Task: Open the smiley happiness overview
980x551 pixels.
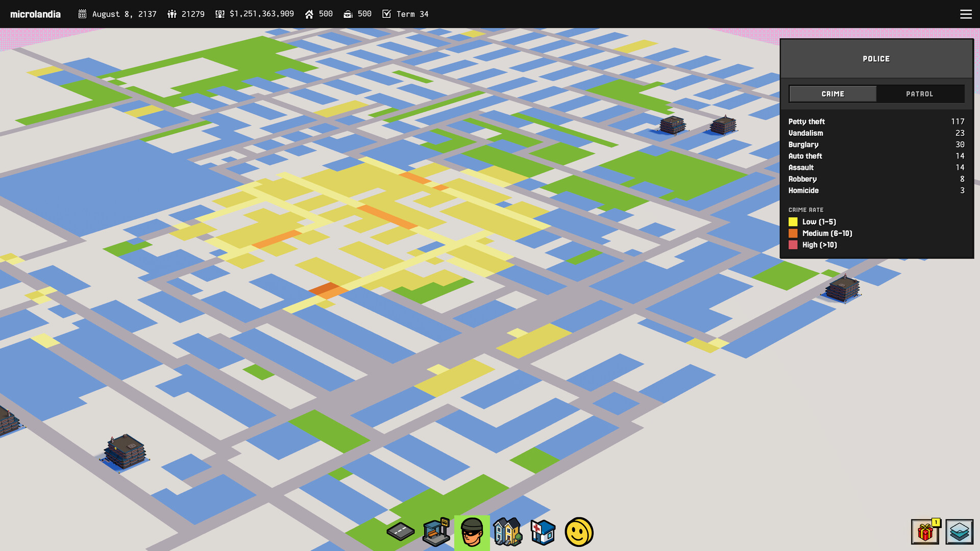Action: 579,532
